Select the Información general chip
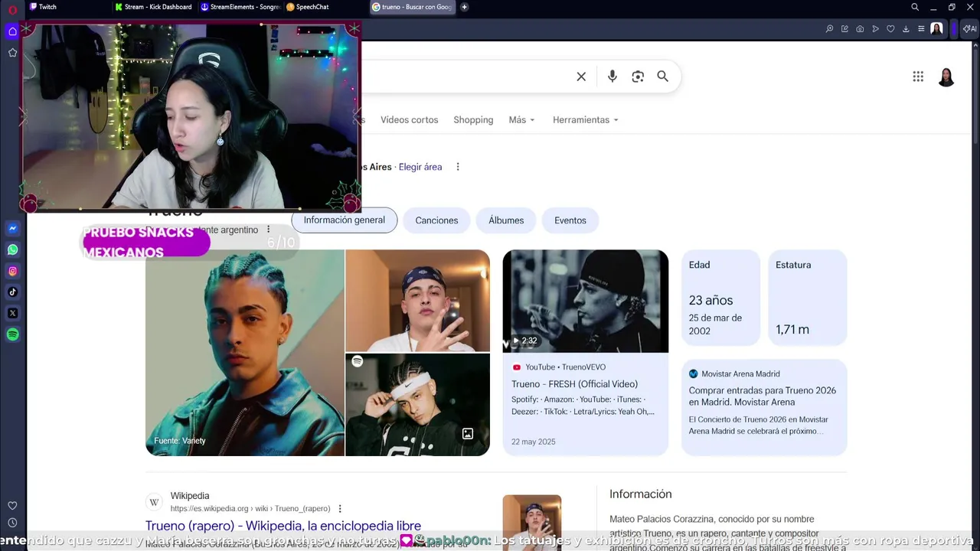The image size is (980, 551). (345, 220)
